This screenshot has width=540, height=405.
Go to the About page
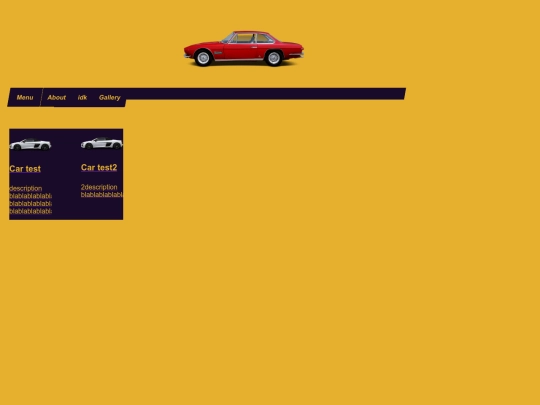pyautogui.click(x=56, y=97)
